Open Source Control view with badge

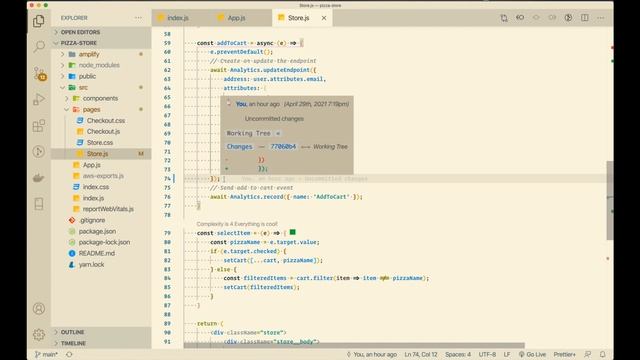coord(40,73)
